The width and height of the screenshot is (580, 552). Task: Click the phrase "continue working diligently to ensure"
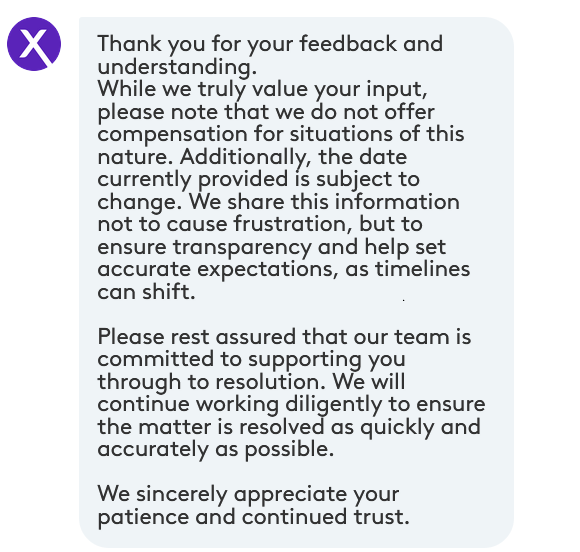[x=291, y=404]
